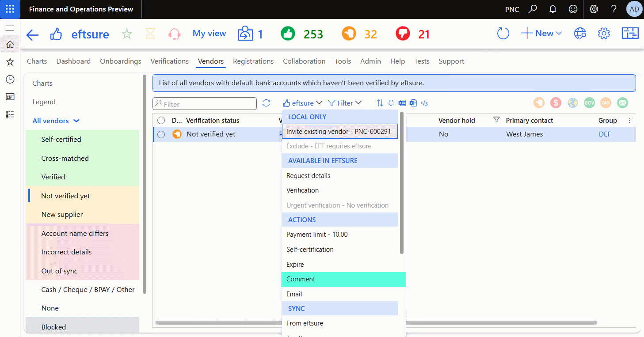
Task: Switch to the Verifications tab
Action: coord(170,61)
